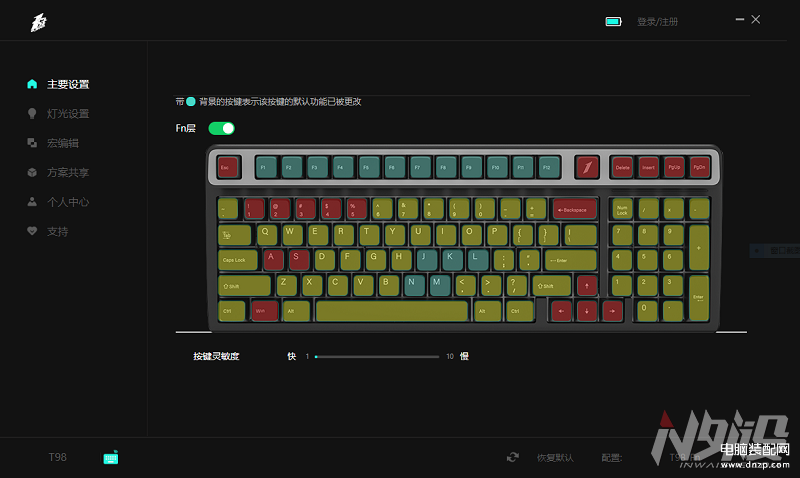Select the spacebar key on the keyboard
The image size is (800, 478).
(x=391, y=311)
